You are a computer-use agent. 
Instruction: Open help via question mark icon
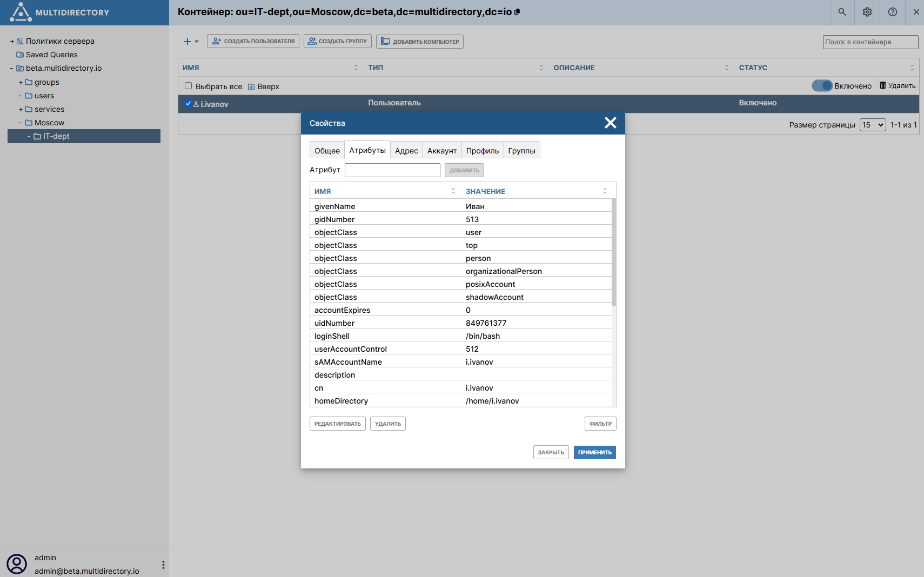click(893, 12)
